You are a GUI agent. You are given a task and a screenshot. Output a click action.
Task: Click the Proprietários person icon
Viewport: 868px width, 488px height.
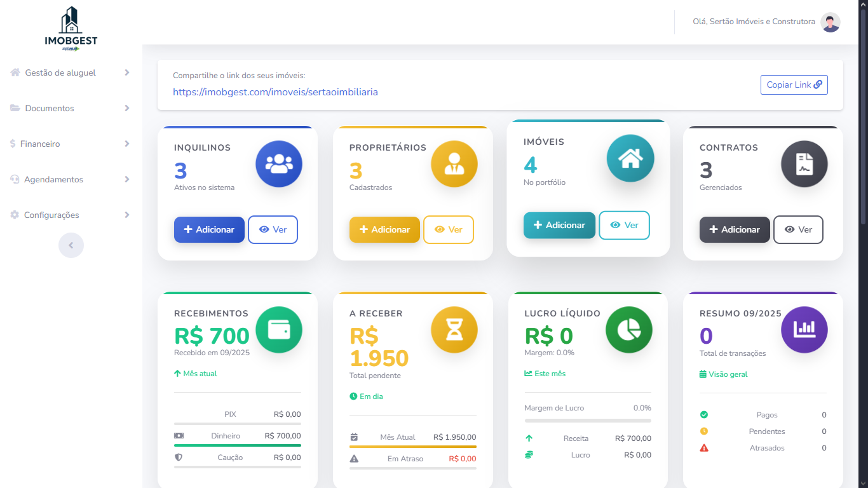(454, 164)
